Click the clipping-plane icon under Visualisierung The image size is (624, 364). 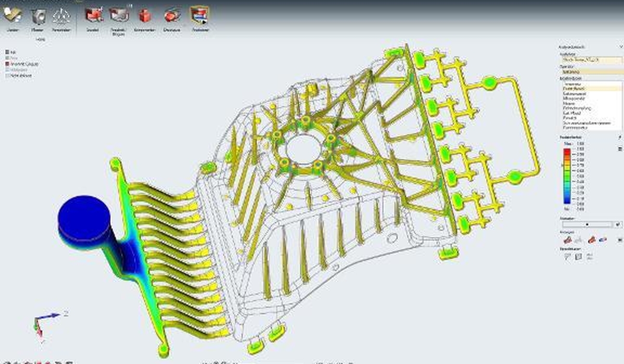point(579,257)
